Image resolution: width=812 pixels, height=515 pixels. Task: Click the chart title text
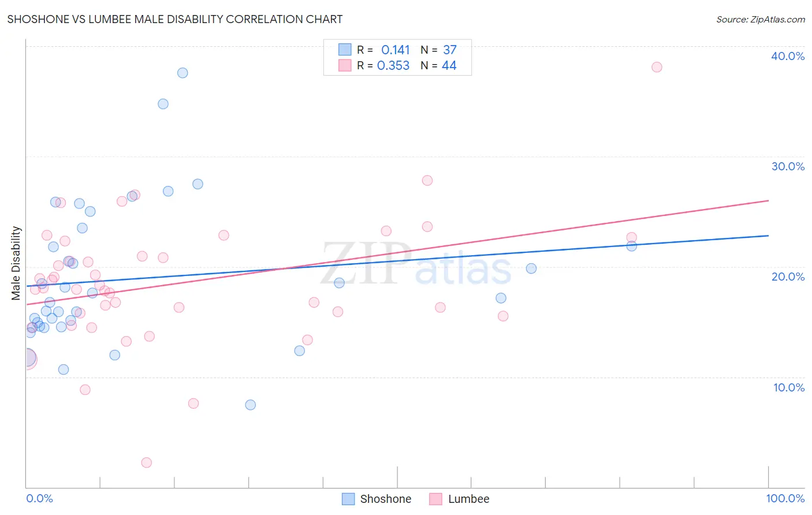[x=175, y=19]
